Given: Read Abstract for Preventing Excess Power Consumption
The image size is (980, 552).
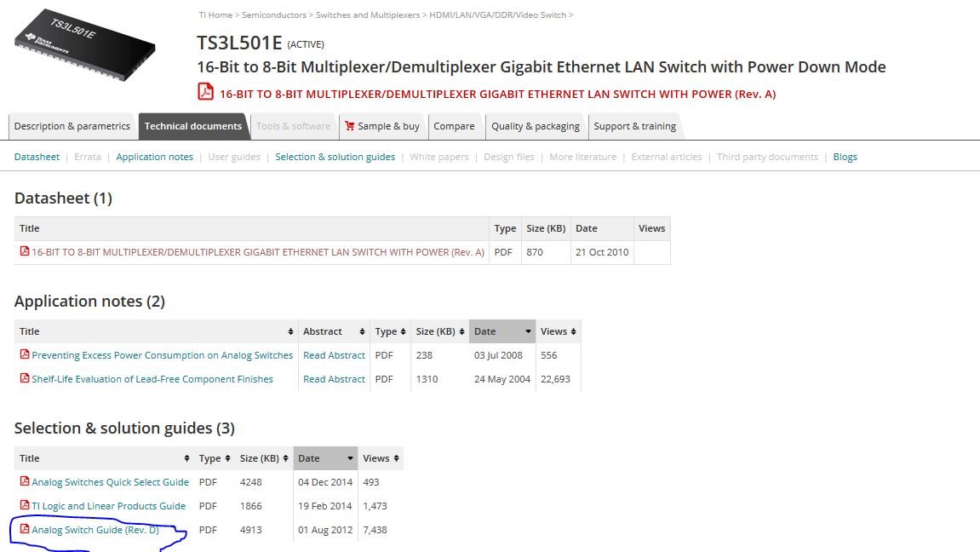Looking at the screenshot, I should 334,355.
